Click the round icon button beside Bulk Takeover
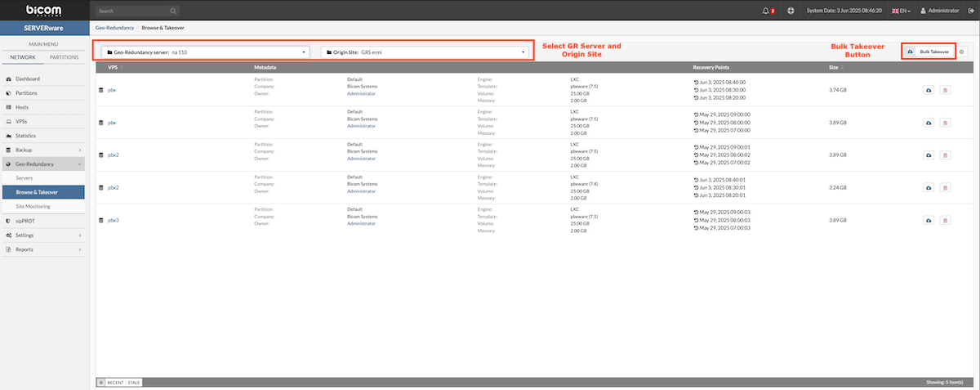The image size is (980, 390). click(961, 52)
